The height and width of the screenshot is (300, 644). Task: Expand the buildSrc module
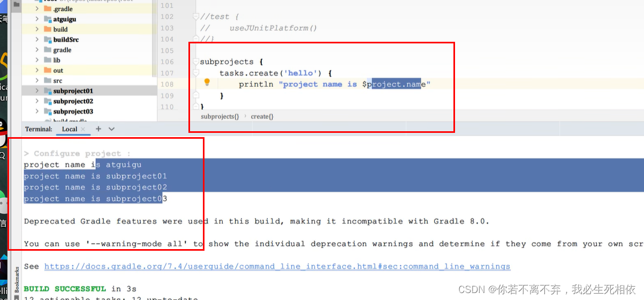coord(37,40)
